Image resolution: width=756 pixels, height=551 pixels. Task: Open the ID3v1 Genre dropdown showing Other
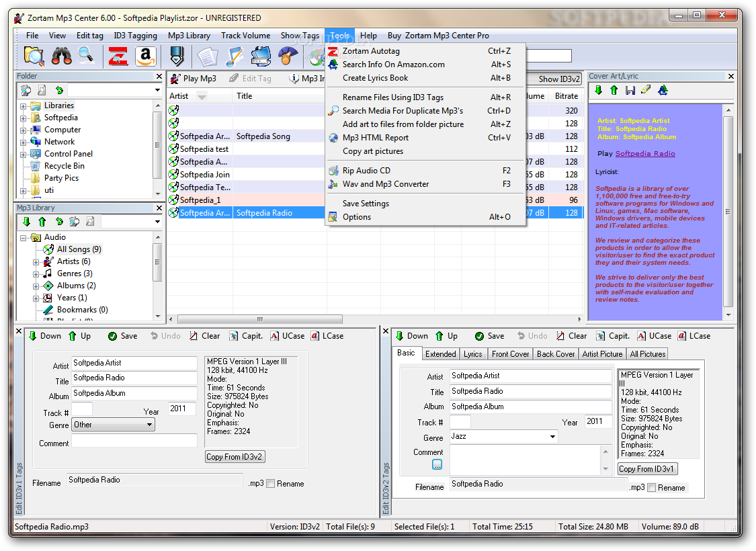pos(113,425)
